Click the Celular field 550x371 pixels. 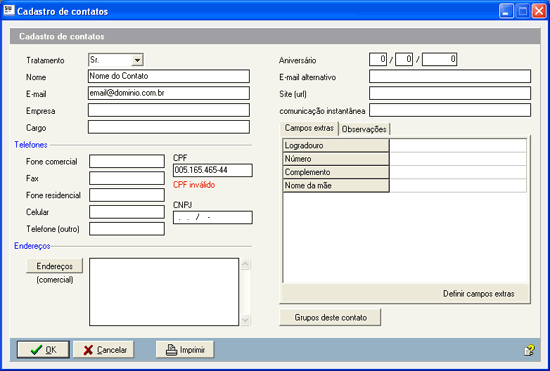[127, 212]
